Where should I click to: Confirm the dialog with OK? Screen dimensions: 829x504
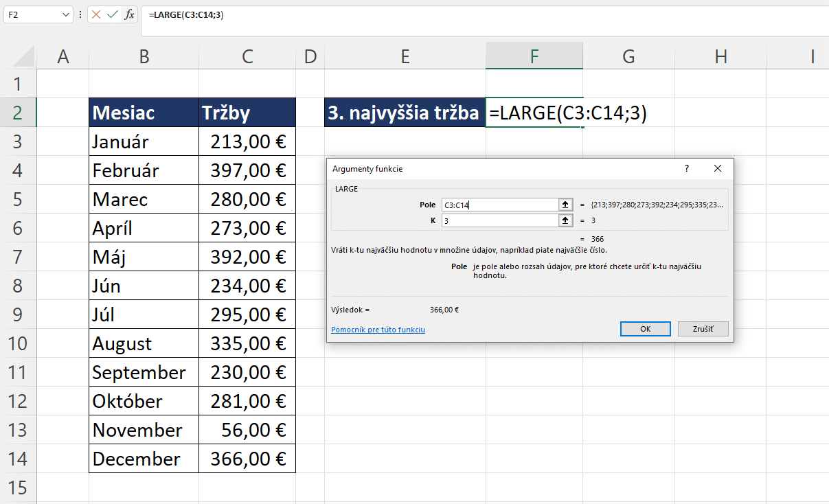tap(646, 329)
